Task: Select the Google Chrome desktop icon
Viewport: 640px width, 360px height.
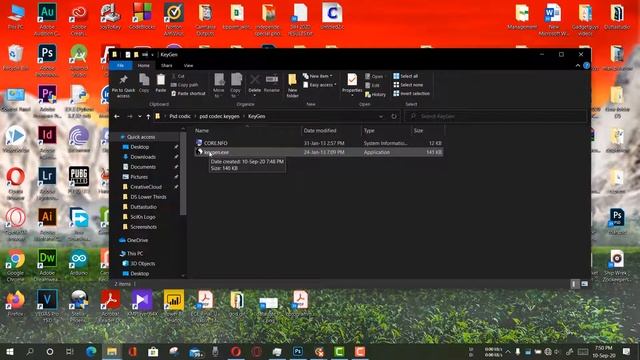Action: pos(16,265)
